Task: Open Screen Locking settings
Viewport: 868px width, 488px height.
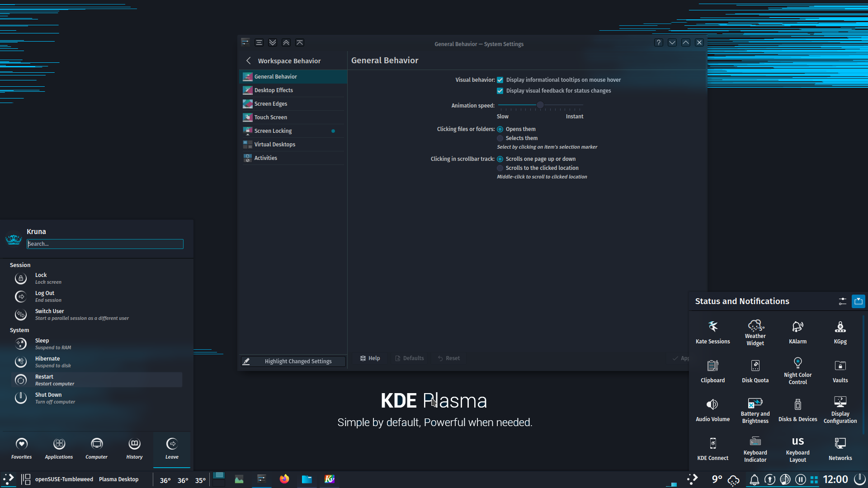Action: pos(293,131)
